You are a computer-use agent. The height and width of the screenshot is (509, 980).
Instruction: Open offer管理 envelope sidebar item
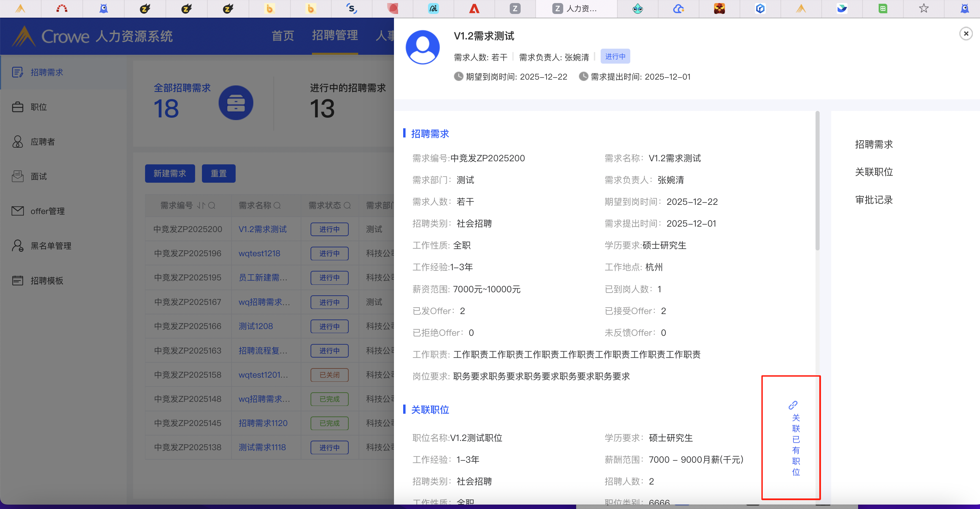click(17, 211)
